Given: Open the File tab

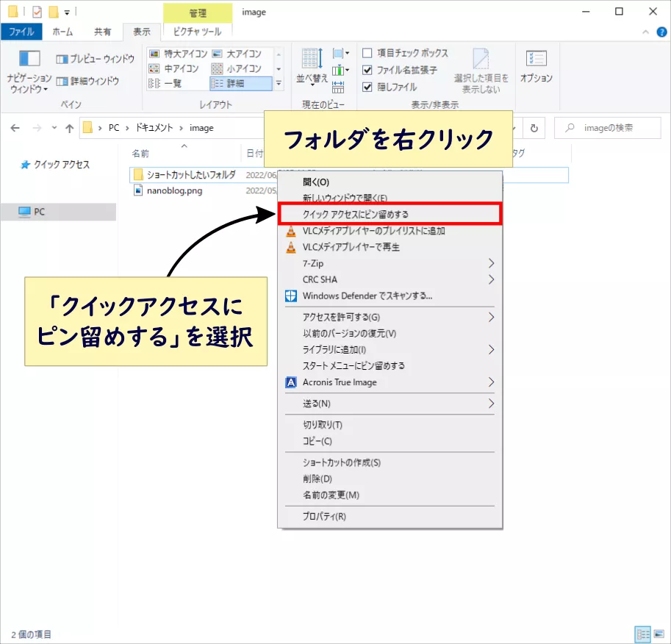Looking at the screenshot, I should tap(21, 32).
